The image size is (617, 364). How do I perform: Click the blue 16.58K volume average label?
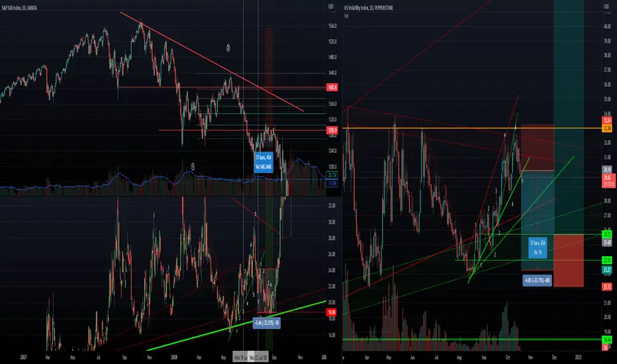tap(332, 183)
